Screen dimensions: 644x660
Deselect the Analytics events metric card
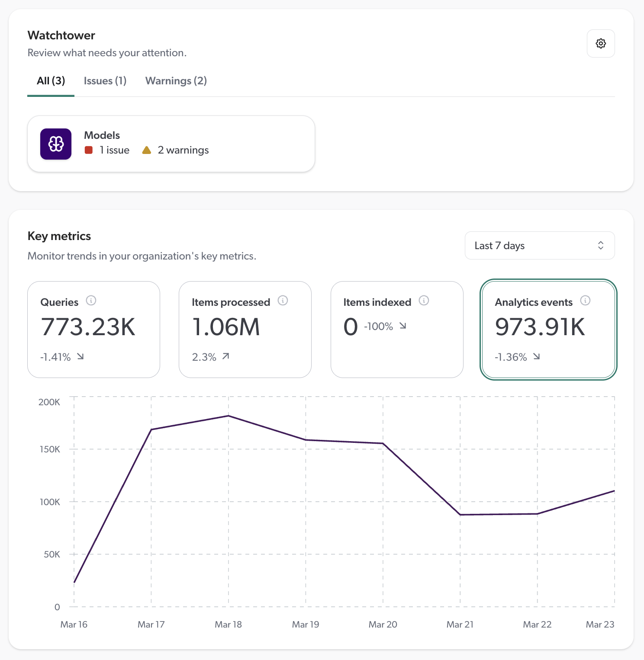coord(548,330)
